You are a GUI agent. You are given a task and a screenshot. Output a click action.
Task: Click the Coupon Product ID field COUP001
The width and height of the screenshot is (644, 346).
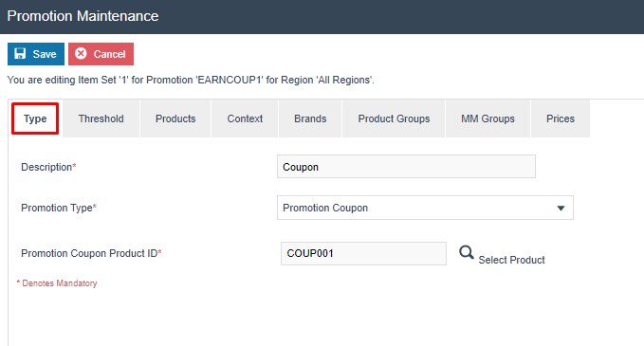point(363,253)
